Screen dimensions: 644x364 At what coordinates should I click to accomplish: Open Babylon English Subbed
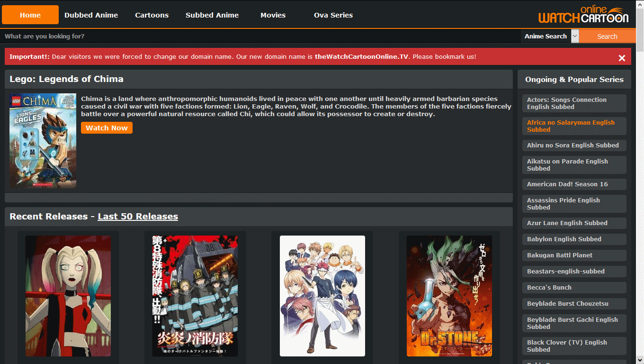click(x=574, y=239)
